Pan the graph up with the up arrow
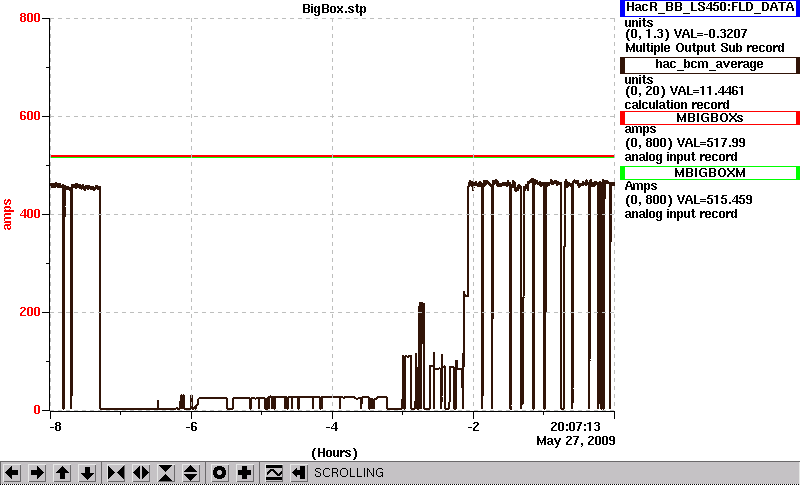800x485 pixels. 62,473
